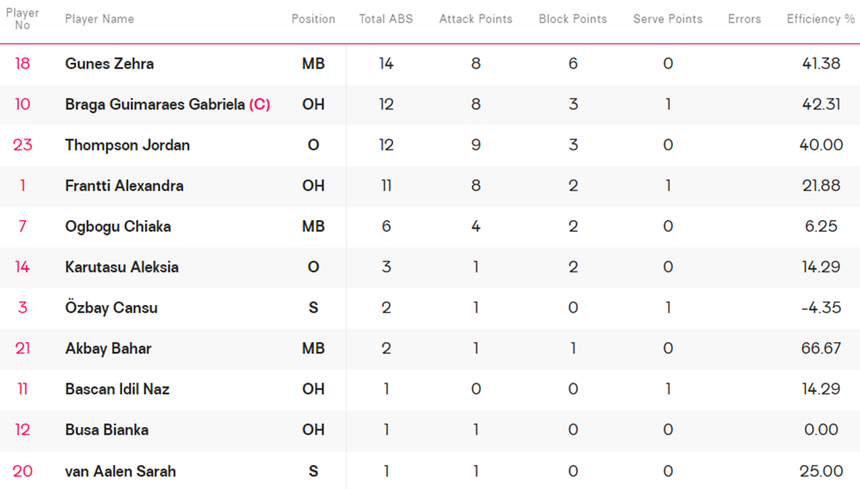Sort table by Player Name header
Viewport: 860px width, 489px height.
point(99,19)
